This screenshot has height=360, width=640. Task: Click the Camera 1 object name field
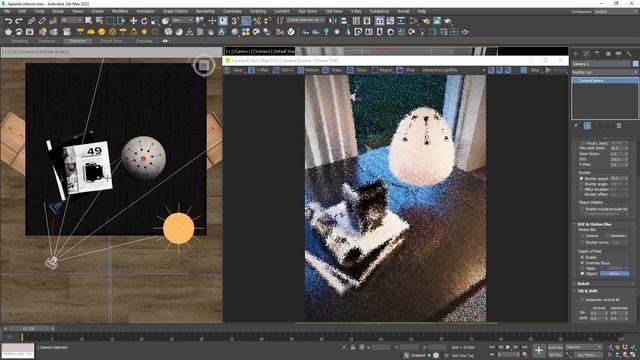601,64
